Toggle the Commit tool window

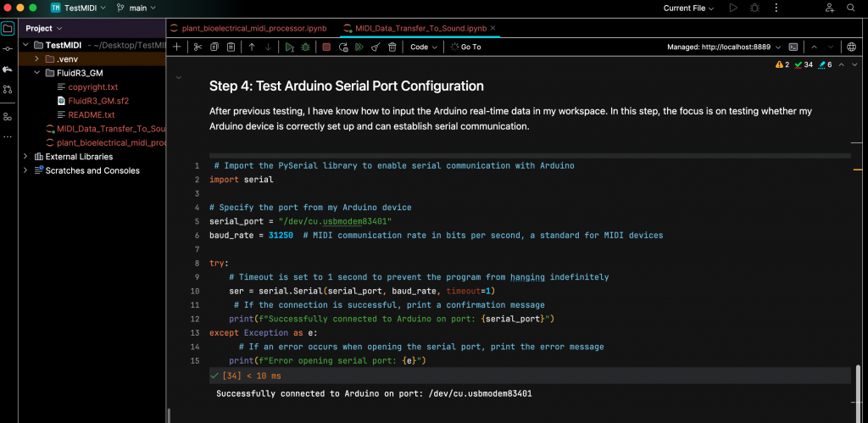pos(8,48)
